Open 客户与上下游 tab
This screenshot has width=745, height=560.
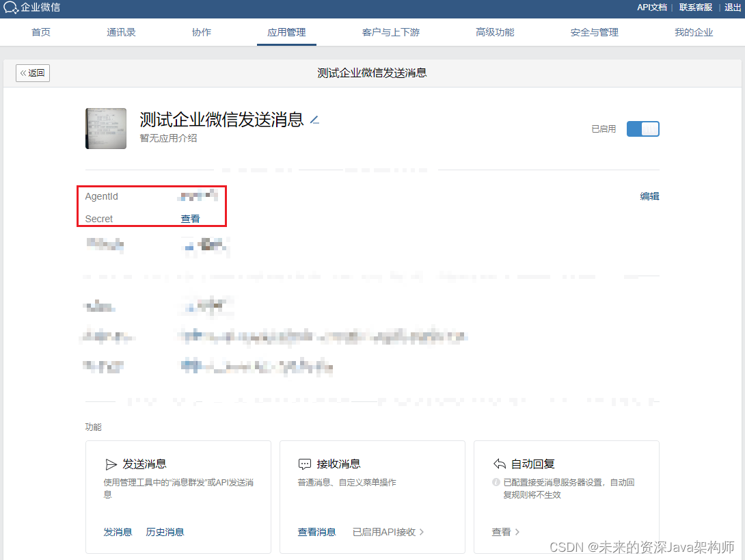391,32
